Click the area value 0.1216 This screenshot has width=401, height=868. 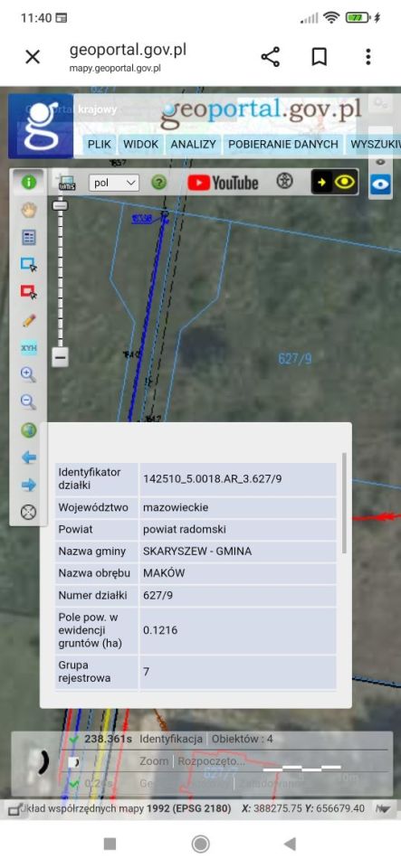(x=237, y=630)
